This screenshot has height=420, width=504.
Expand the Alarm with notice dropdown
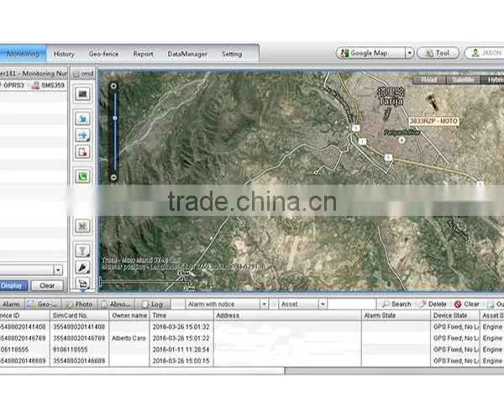pos(264,304)
